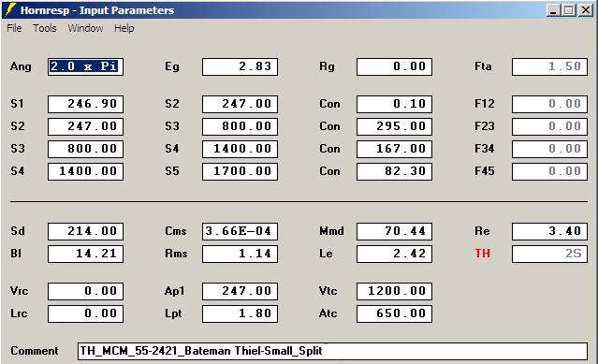Edit the Rms field valued 1.14

240,254
